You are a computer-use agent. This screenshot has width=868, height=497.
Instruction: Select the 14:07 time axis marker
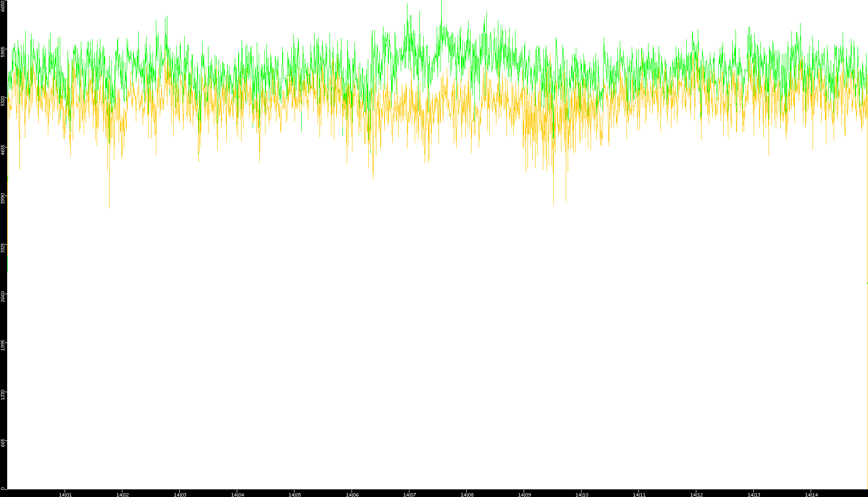[x=409, y=495]
